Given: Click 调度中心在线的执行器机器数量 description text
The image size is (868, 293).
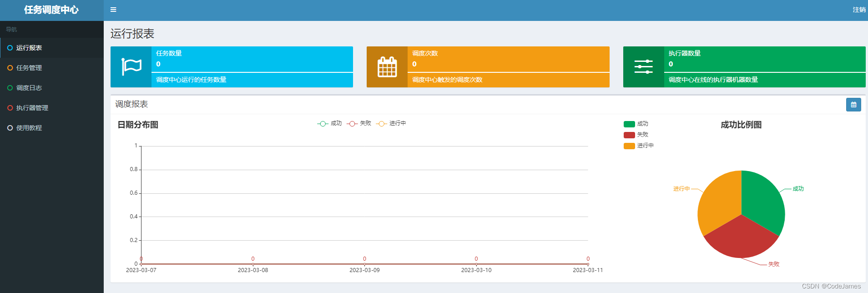Looking at the screenshot, I should pos(713,80).
